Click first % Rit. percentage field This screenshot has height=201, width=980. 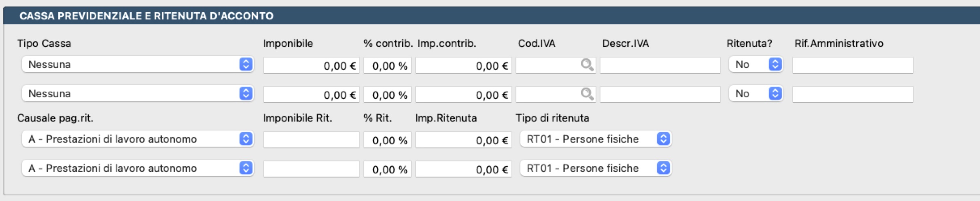pyautogui.click(x=387, y=140)
